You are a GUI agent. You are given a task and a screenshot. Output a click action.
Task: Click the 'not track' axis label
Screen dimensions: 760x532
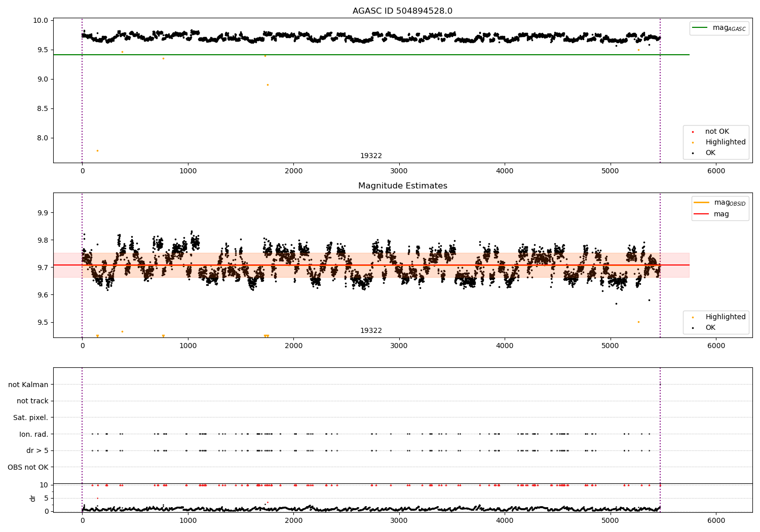coord(32,401)
